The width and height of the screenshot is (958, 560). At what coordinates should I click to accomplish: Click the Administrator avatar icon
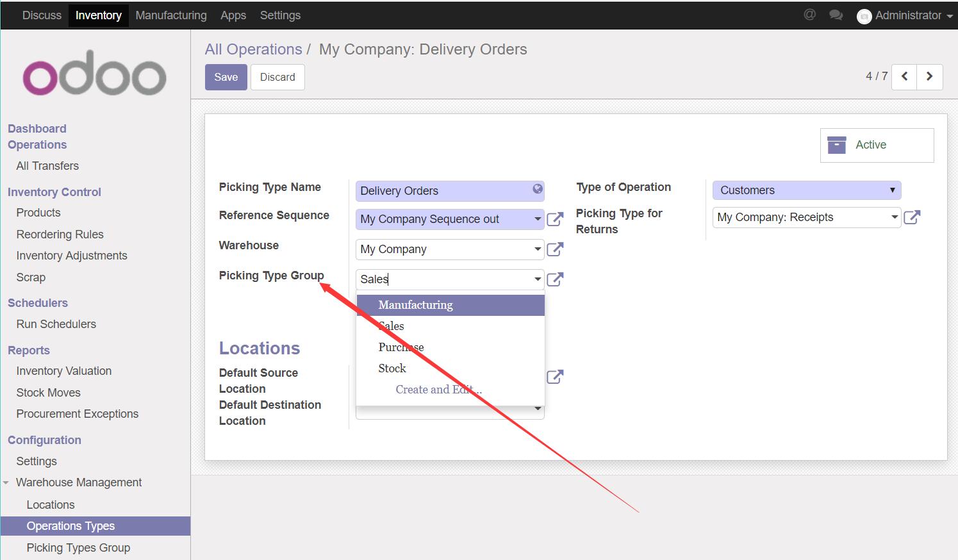click(x=864, y=16)
